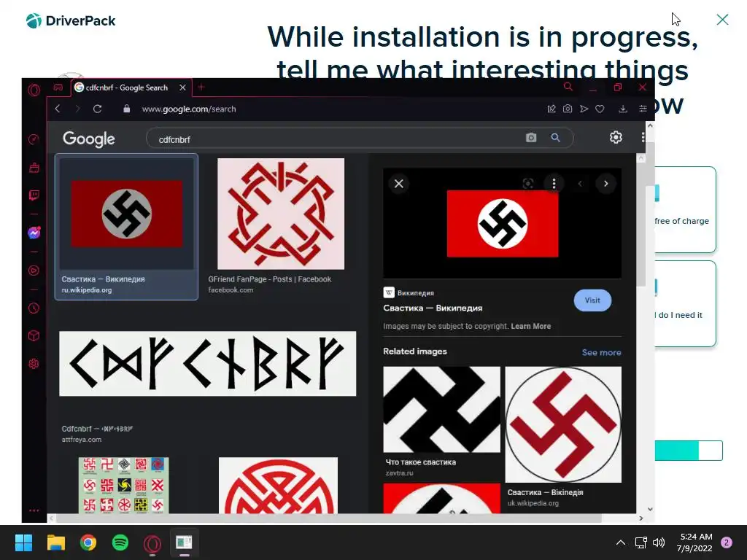Open the symbol chart grid thumbnail
The image size is (747, 560).
point(123,485)
